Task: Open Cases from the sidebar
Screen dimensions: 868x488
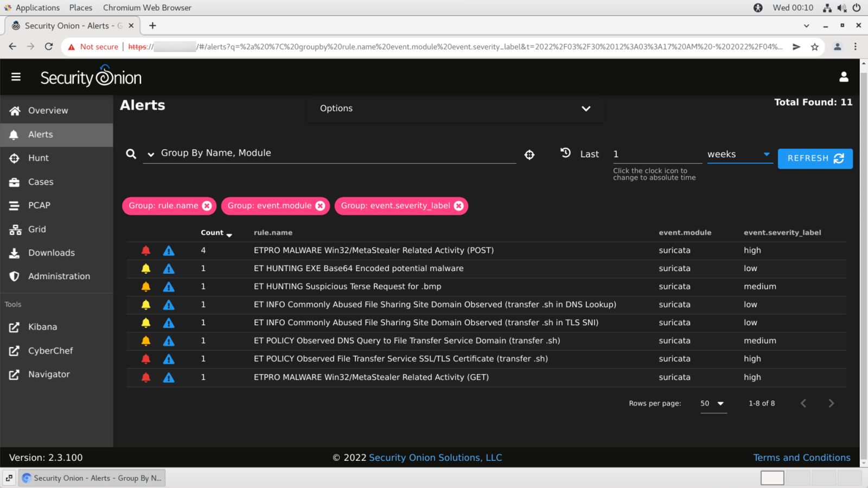Action: 56,182
